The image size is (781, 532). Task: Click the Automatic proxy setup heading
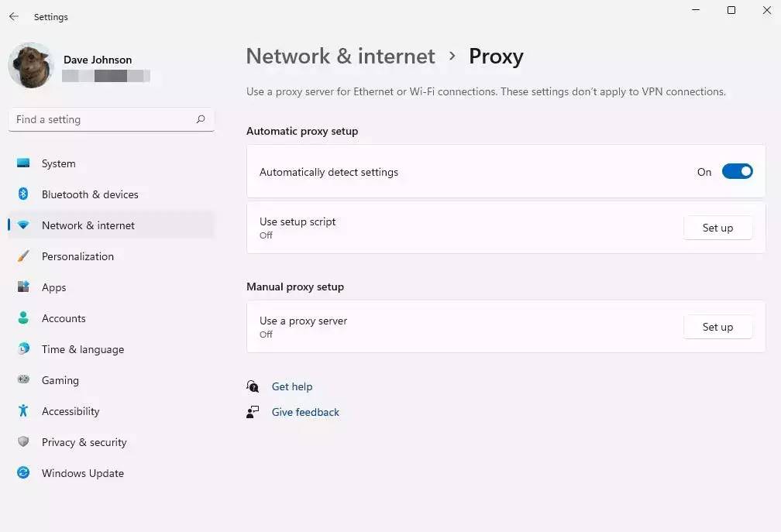coord(302,131)
